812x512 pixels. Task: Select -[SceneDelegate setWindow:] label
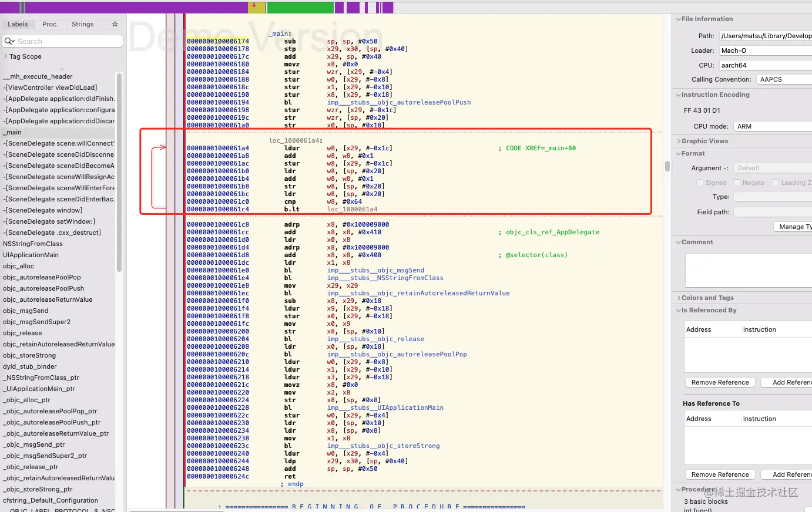coord(49,221)
